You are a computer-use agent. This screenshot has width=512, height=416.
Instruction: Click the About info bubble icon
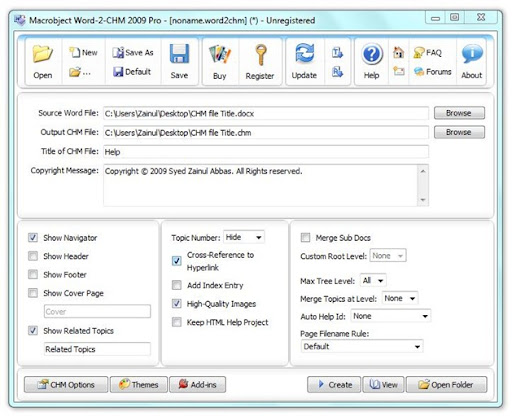[x=472, y=62]
